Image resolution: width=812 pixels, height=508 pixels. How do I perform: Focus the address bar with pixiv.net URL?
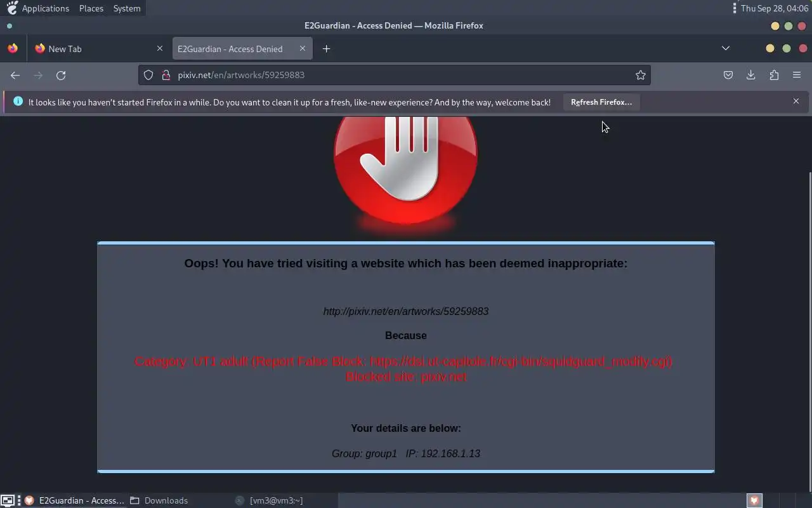click(395, 75)
